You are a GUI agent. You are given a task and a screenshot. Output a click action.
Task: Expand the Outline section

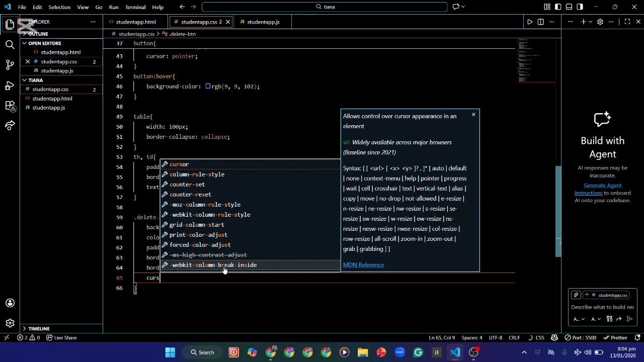tap(38, 34)
